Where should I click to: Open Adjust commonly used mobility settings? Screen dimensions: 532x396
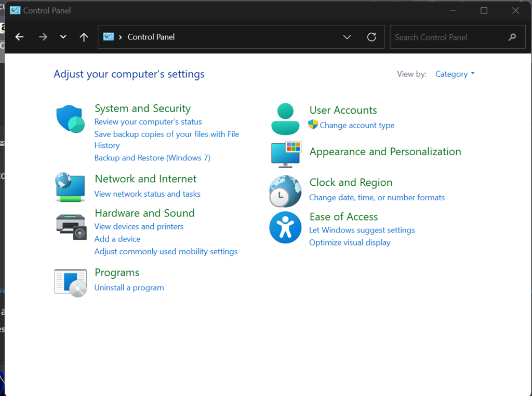[x=166, y=252]
